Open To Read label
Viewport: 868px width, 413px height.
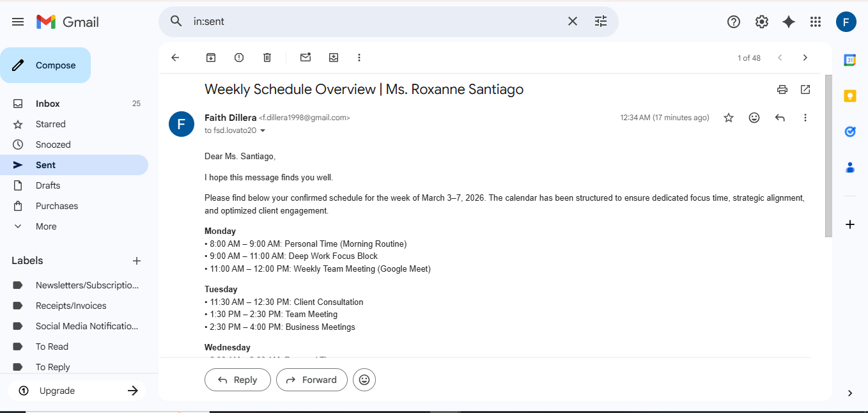point(74,347)
